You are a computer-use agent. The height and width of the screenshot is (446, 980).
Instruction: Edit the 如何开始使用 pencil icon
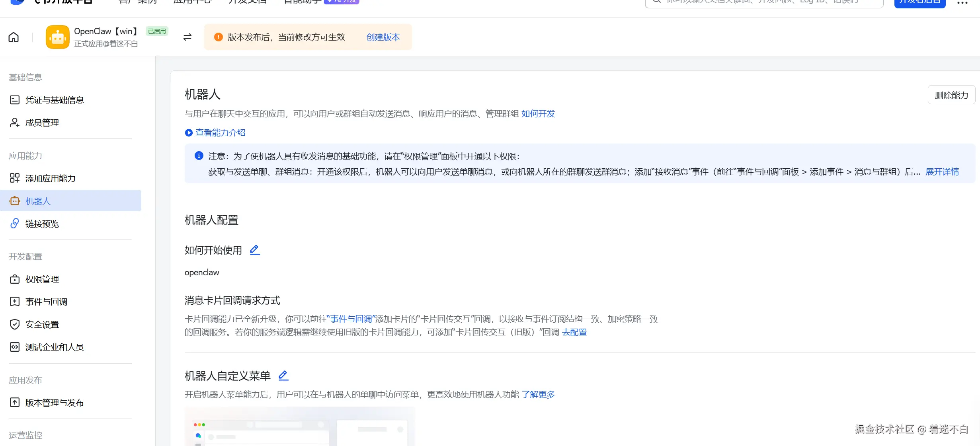coord(255,250)
